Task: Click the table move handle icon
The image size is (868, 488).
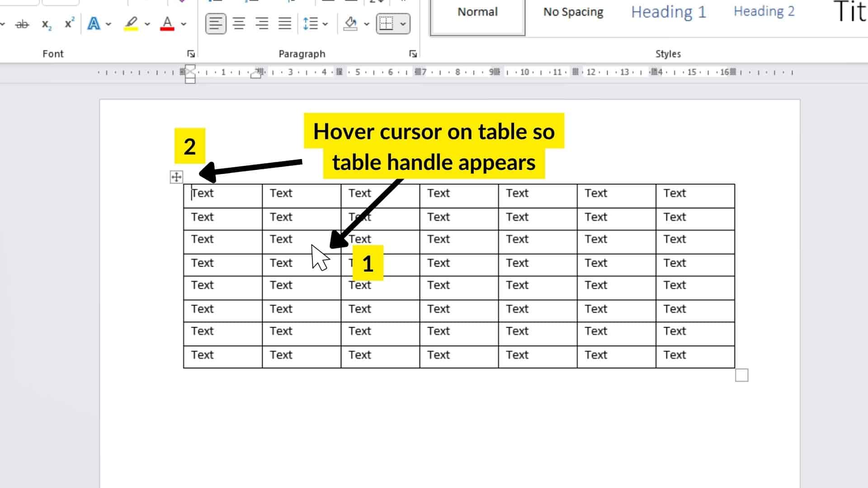Action: [176, 177]
